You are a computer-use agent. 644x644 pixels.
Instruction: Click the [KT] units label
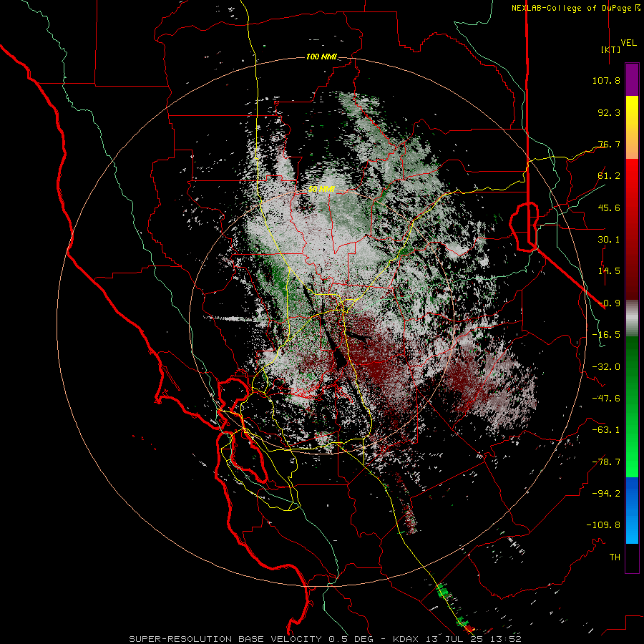610,49
